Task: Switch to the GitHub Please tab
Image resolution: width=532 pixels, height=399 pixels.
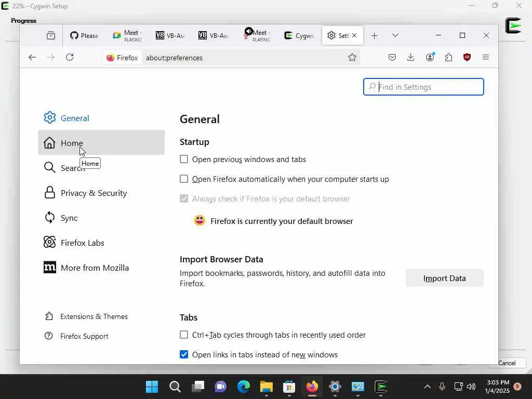Action: point(85,35)
